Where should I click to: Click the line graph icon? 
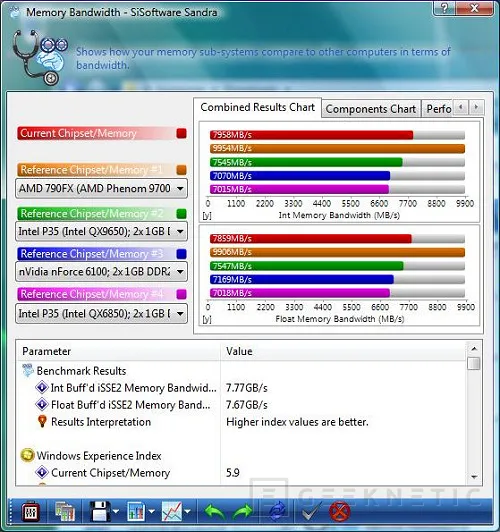[x=172, y=512]
